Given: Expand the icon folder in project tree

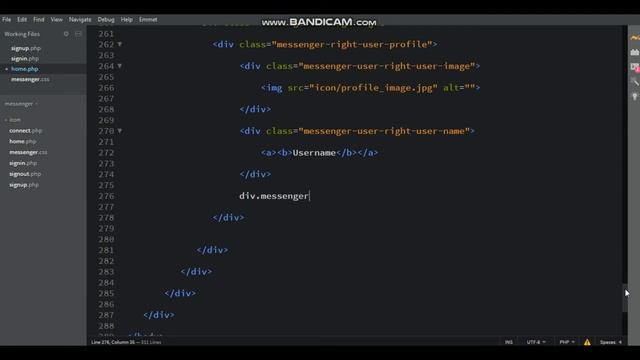Looking at the screenshot, I should pyautogui.click(x=12, y=120).
